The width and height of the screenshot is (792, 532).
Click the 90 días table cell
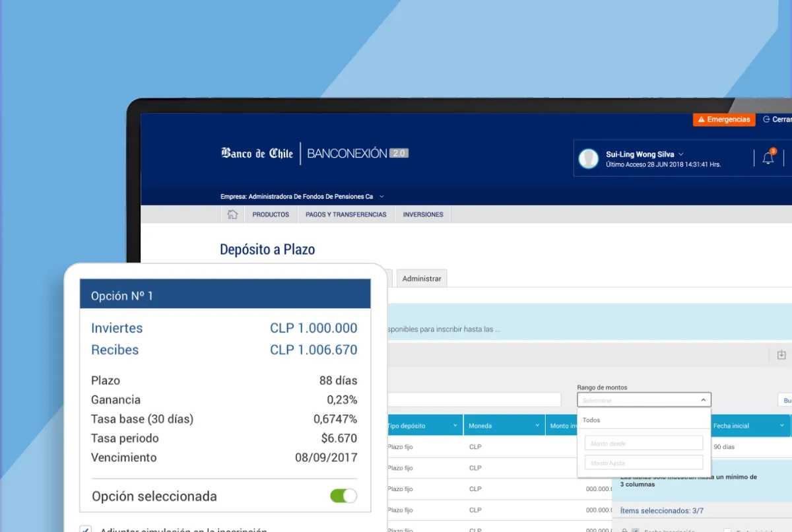[724, 447]
